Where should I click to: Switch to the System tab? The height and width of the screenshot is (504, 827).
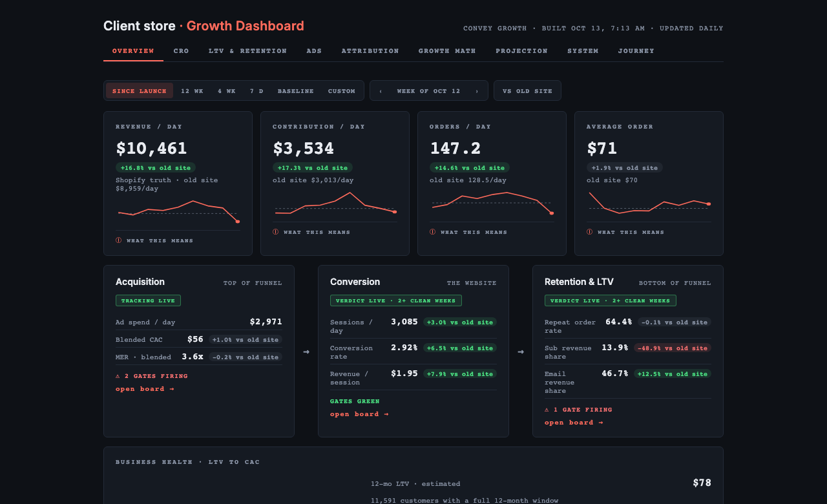click(x=583, y=51)
